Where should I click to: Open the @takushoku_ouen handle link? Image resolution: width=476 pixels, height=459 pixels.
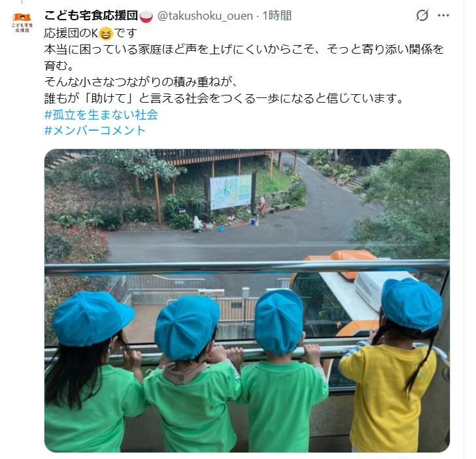click(x=205, y=16)
